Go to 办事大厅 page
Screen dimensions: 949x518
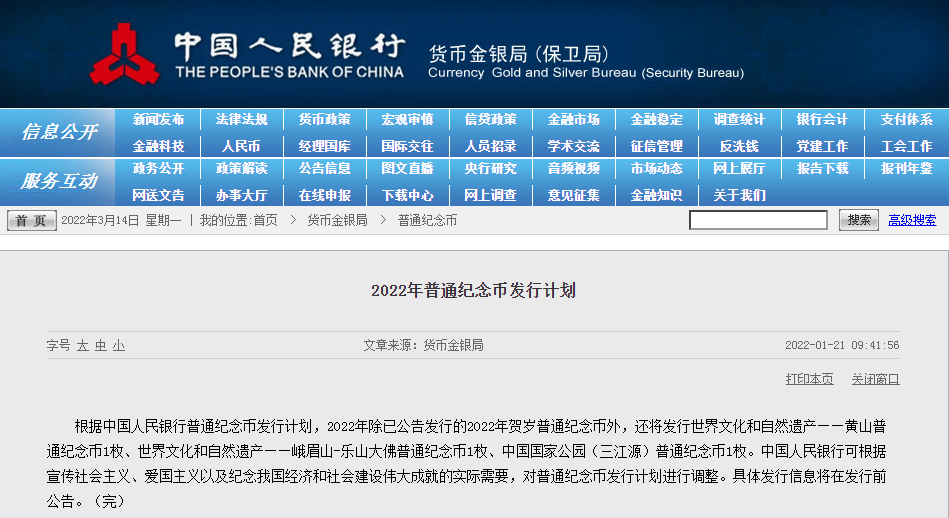pyautogui.click(x=241, y=195)
